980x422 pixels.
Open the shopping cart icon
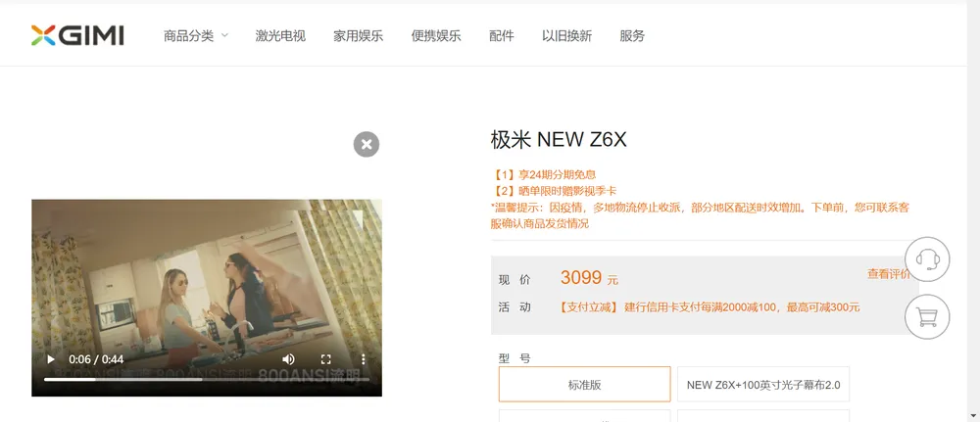(927, 317)
